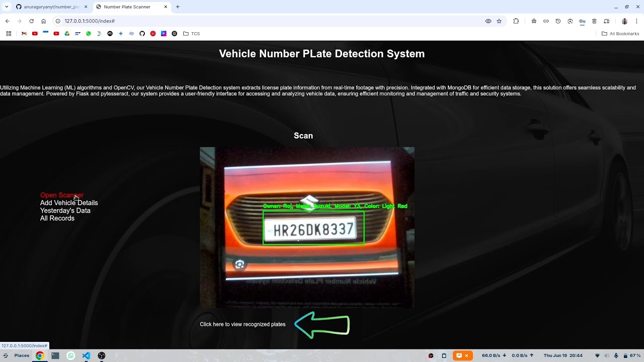Viewport: 644px width, 362px height.
Task: Click the link chain extension icon
Action: (x=546, y=21)
